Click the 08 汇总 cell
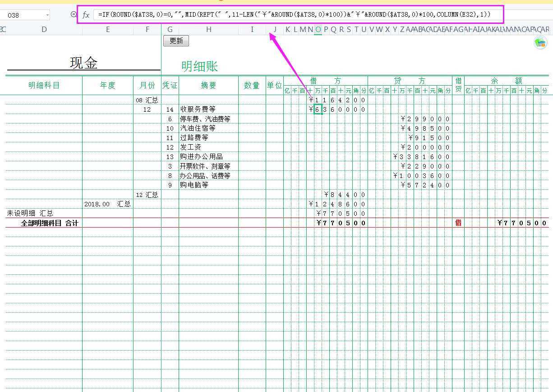The height and width of the screenshot is (392, 553). pos(147,100)
